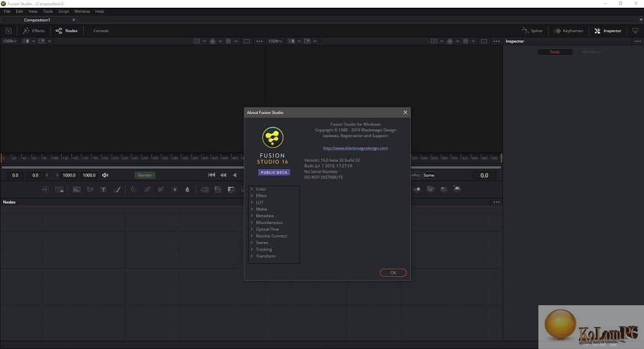Toggle the Keyframes panel
Viewport: 644px width, 349px height.
coord(569,31)
